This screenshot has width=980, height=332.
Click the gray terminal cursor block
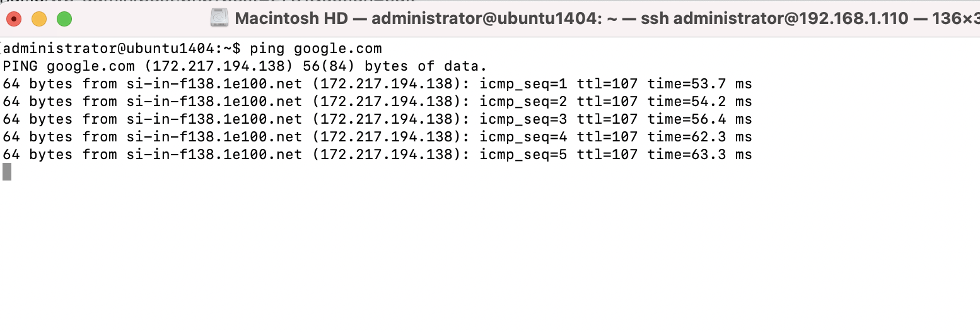coord(7,172)
